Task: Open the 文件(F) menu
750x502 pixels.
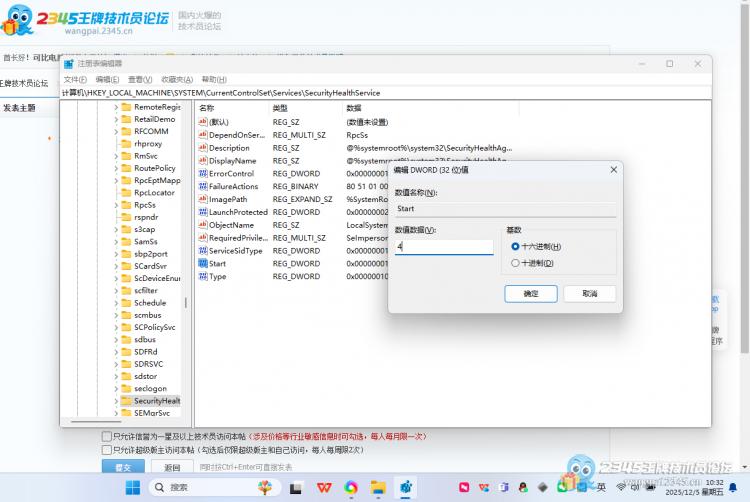Action: coord(75,79)
